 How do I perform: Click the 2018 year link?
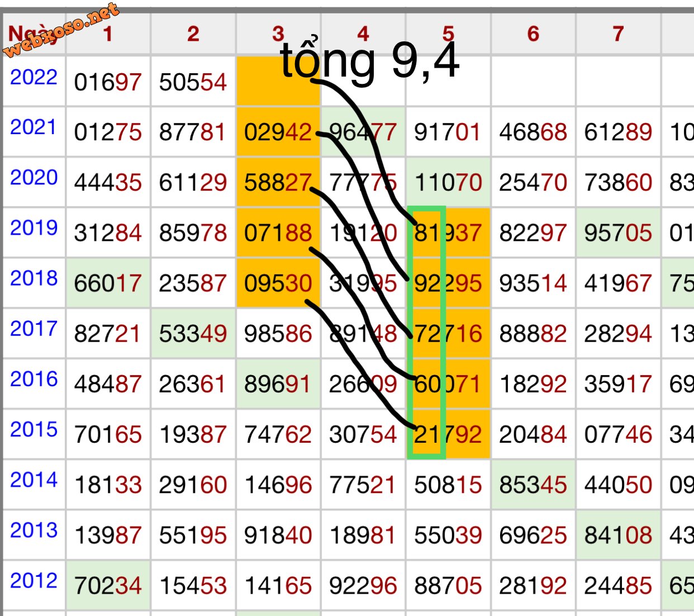[x=34, y=278]
